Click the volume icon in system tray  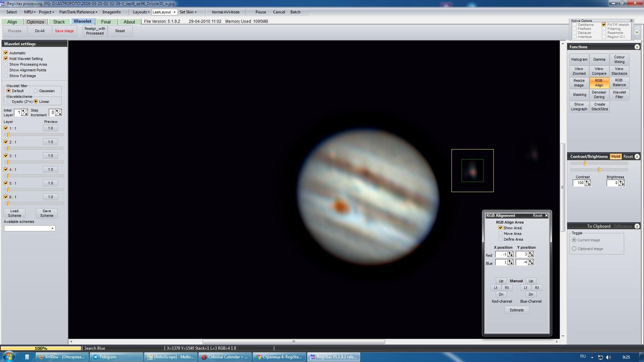tap(609, 357)
